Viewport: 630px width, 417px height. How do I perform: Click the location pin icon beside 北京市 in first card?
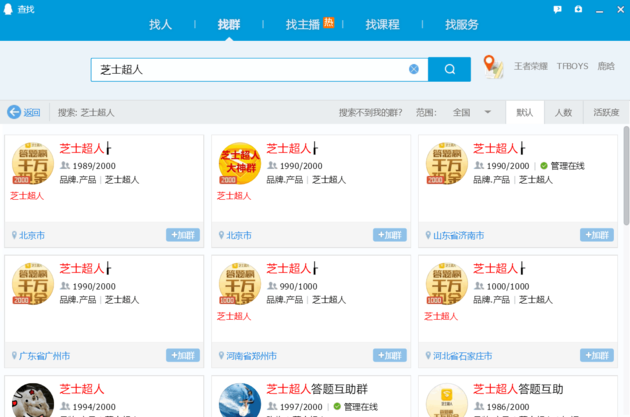15,236
